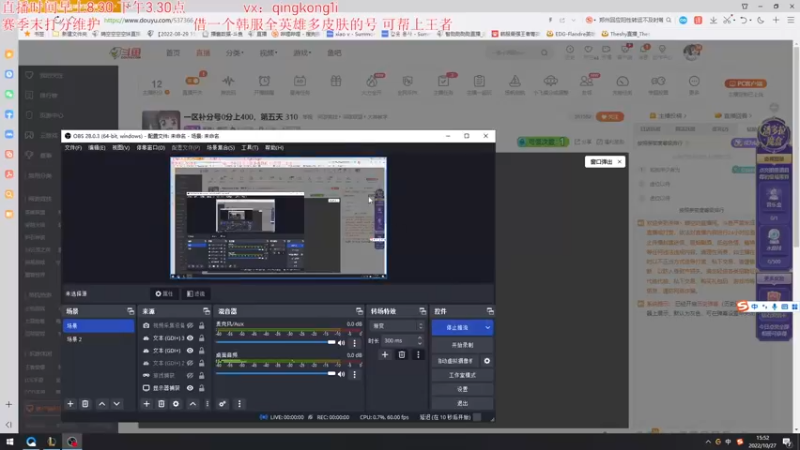This screenshot has width=800, height=450.
Task: Adjust 桌面音频 volume slider
Action: 276,373
